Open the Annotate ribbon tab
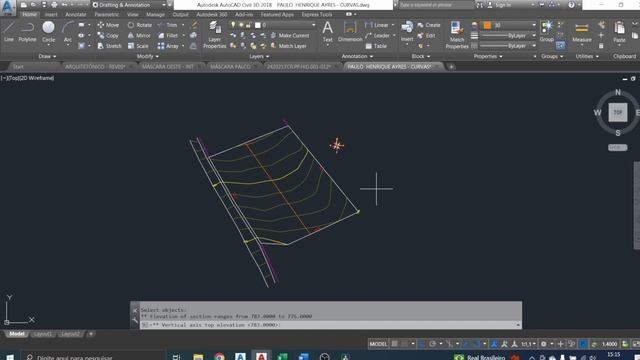This screenshot has height=360, width=640. click(76, 14)
